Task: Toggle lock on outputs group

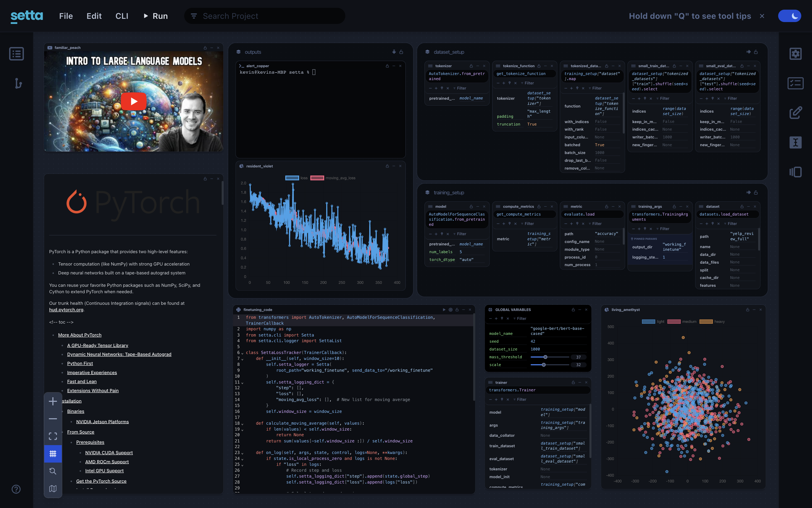Action: click(401, 52)
